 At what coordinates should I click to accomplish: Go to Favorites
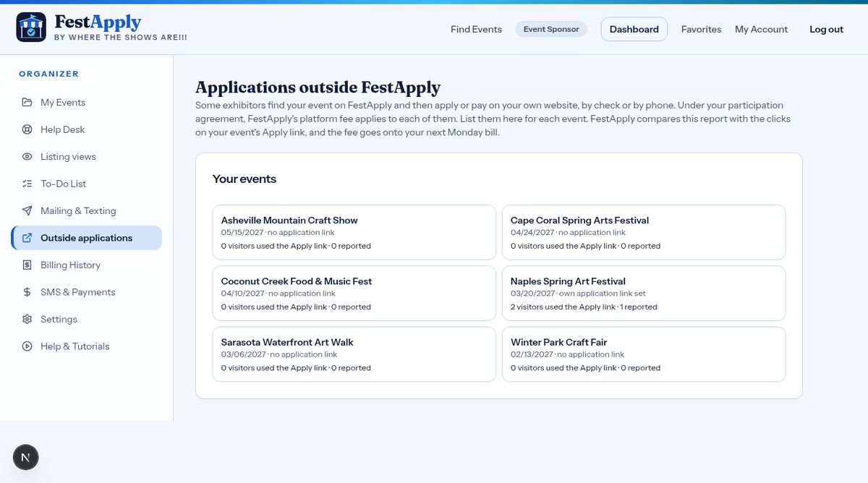point(701,29)
